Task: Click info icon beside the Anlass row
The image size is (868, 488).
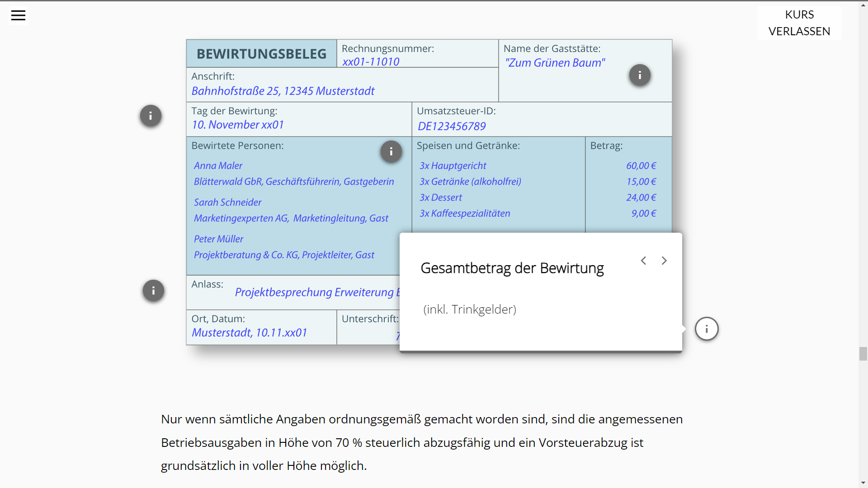Action: click(153, 291)
